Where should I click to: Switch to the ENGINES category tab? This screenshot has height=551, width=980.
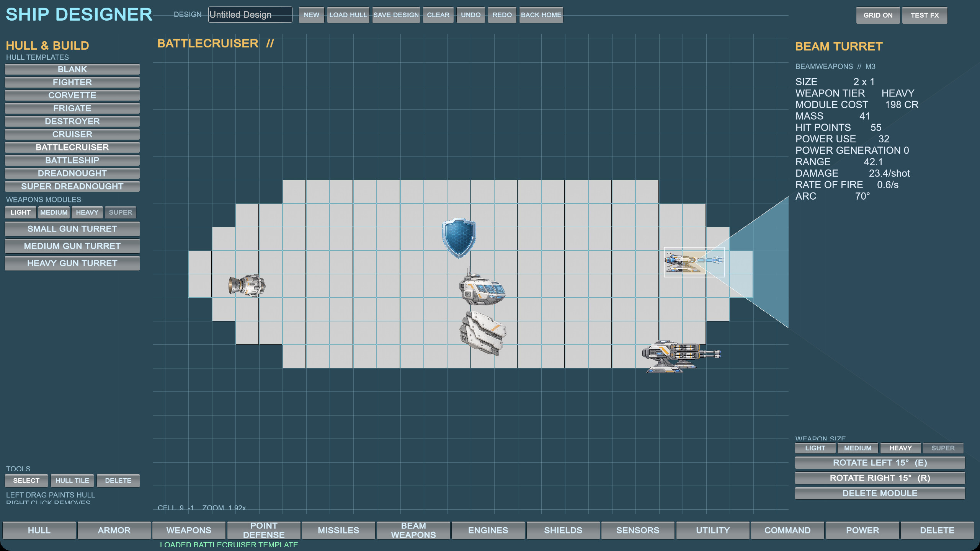click(488, 530)
